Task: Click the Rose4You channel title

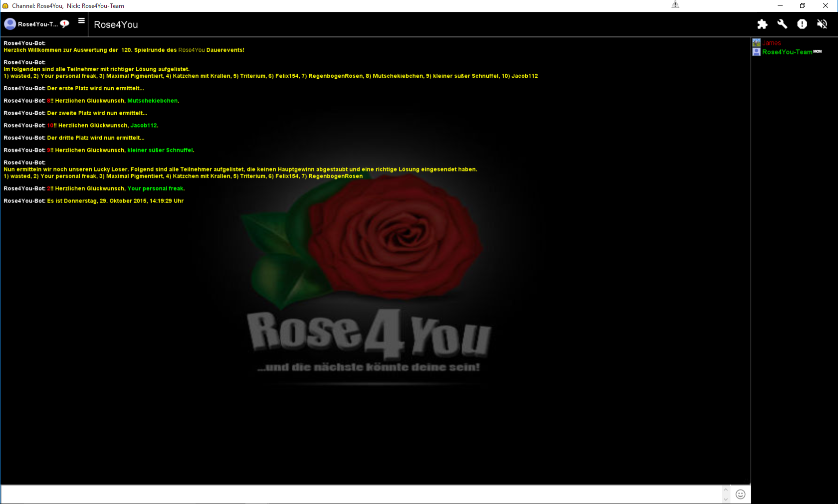Action: tap(116, 24)
